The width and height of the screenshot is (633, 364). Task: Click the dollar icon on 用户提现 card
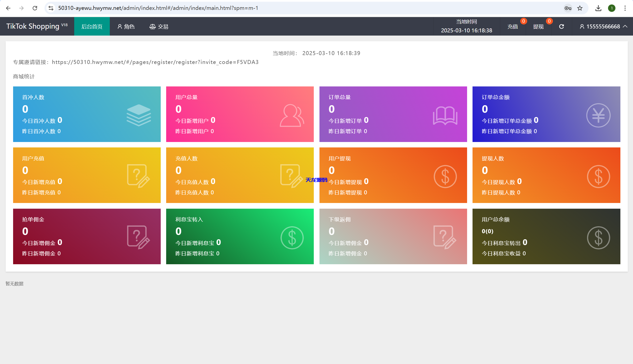(445, 177)
